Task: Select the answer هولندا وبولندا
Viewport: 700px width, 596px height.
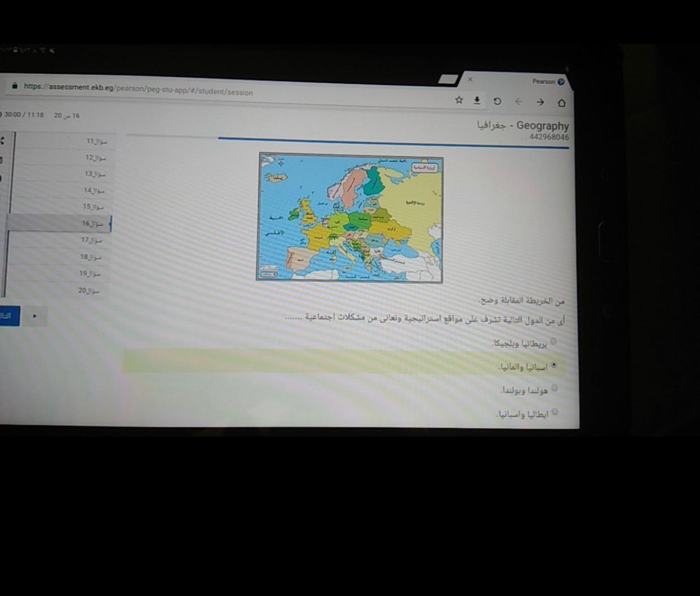Action: point(554,388)
